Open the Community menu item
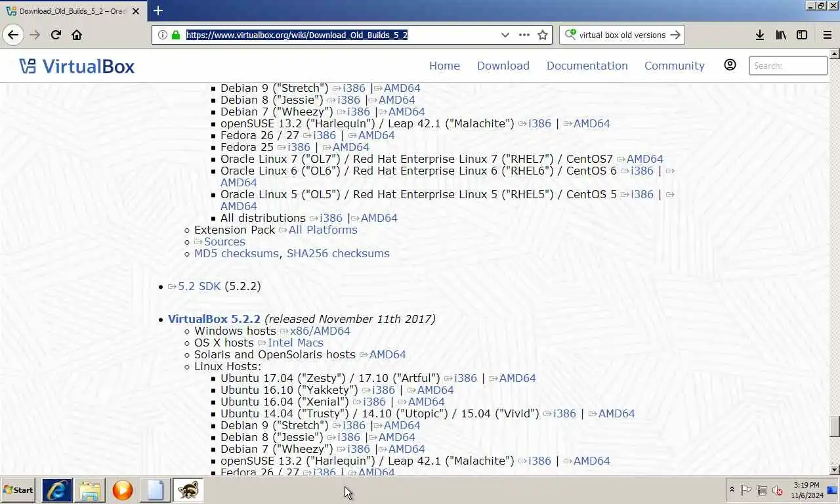This screenshot has width=840, height=504. [x=675, y=66]
